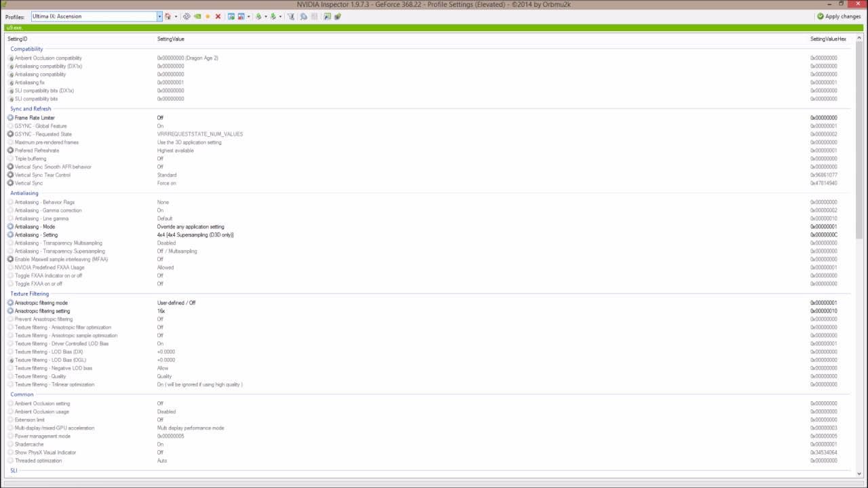Screen dimensions: 868x488
Task: Click the green NVIDIA restore defaults icon
Action: [x=197, y=16]
